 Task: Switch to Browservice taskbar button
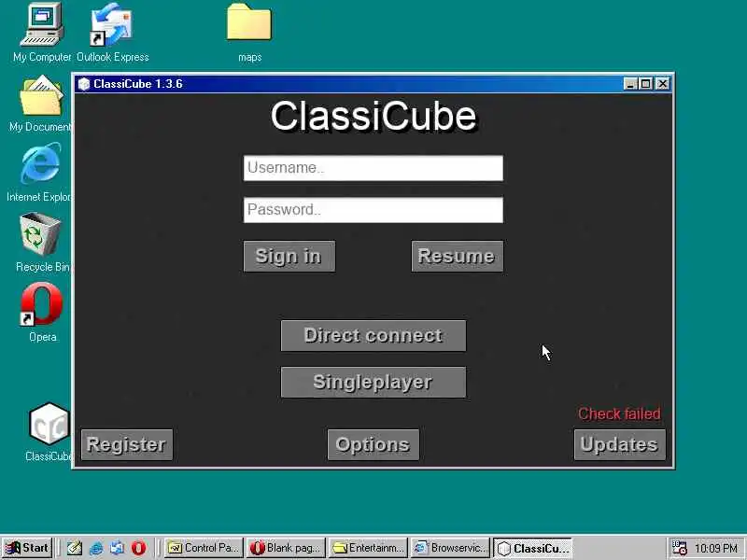click(450, 548)
